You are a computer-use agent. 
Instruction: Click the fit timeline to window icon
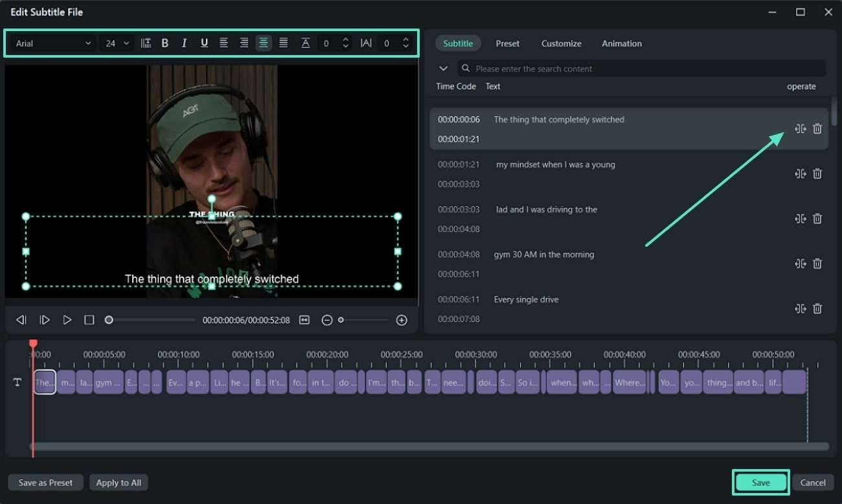coord(304,320)
